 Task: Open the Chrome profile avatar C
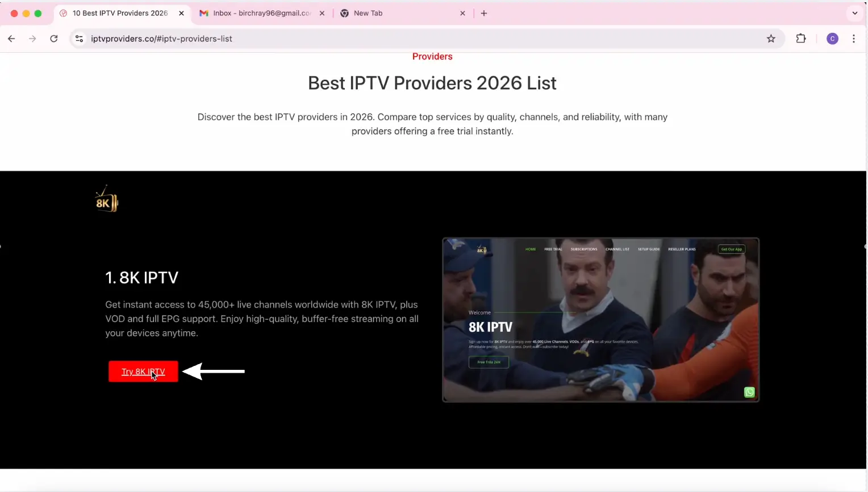(832, 39)
